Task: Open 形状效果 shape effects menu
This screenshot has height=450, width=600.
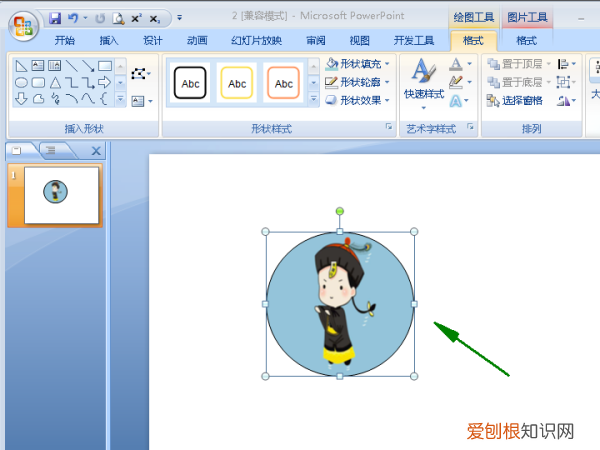Action: click(357, 101)
